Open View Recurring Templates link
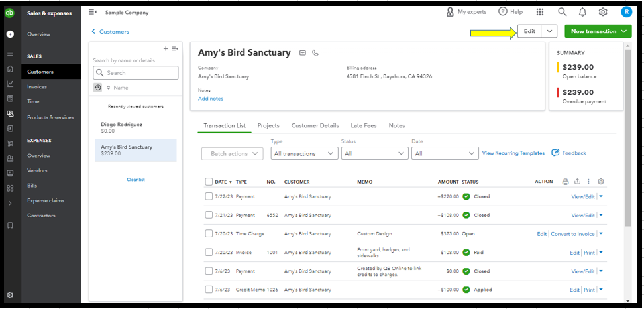 tap(513, 153)
